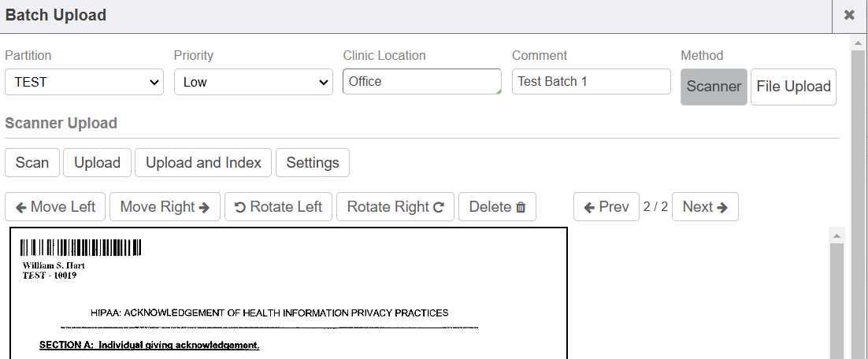
Task: Delete the current page via trash icon
Action: (x=497, y=207)
